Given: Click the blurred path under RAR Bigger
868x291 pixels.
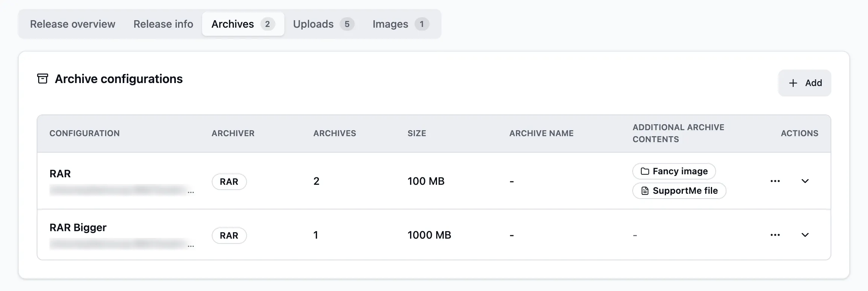Looking at the screenshot, I should coord(122,244).
